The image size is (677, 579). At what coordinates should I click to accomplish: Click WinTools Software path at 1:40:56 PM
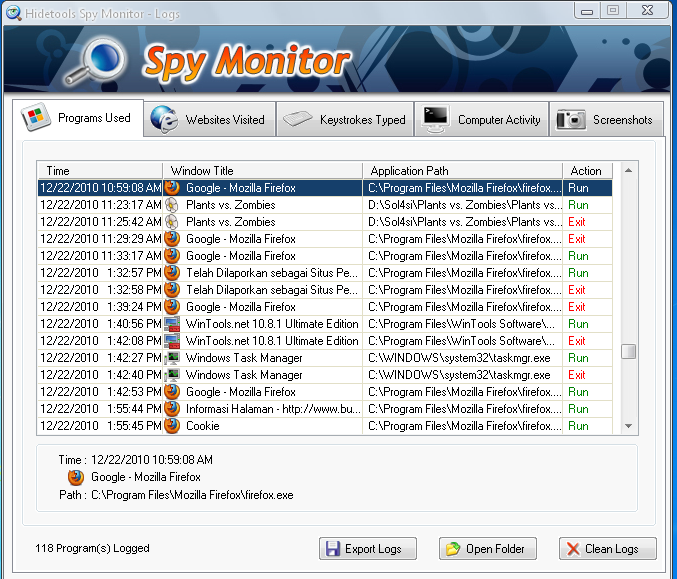tap(461, 324)
